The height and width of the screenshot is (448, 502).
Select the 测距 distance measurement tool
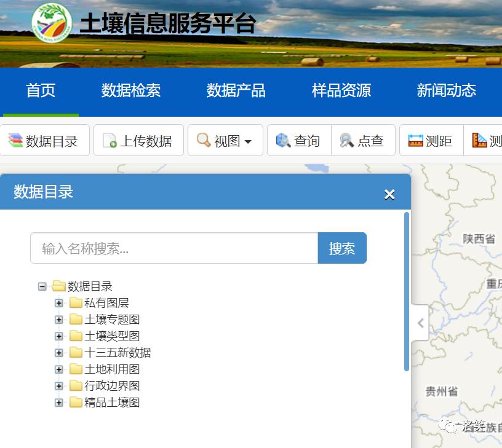pos(431,140)
